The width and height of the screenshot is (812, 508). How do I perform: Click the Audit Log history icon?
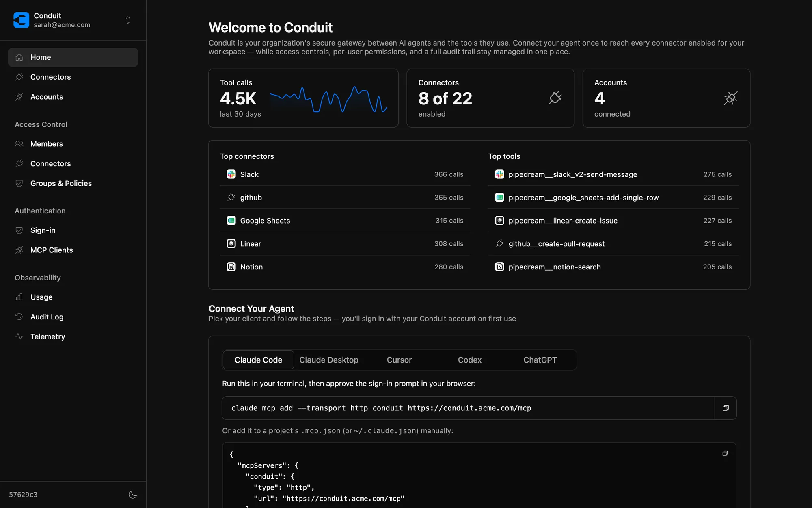pyautogui.click(x=19, y=317)
